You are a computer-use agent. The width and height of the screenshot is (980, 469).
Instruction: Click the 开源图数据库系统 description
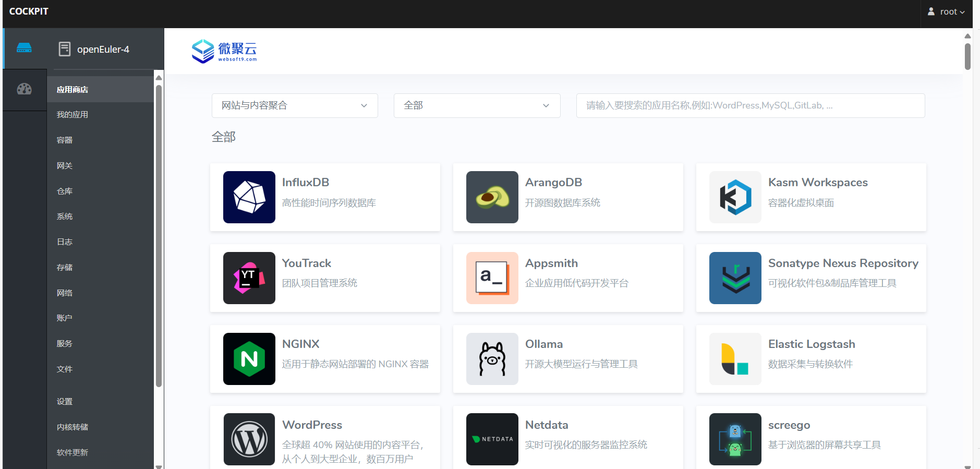coord(563,203)
